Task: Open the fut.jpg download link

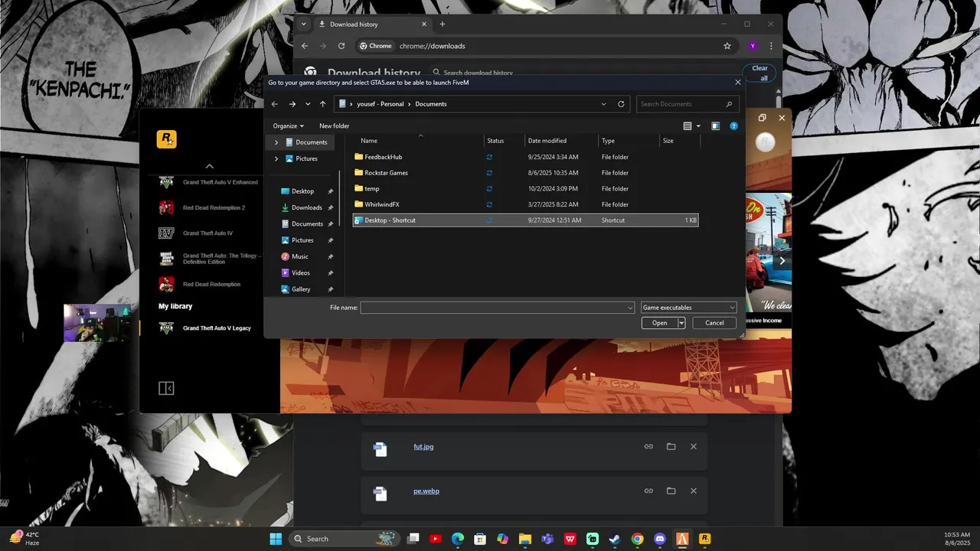Action: point(423,447)
